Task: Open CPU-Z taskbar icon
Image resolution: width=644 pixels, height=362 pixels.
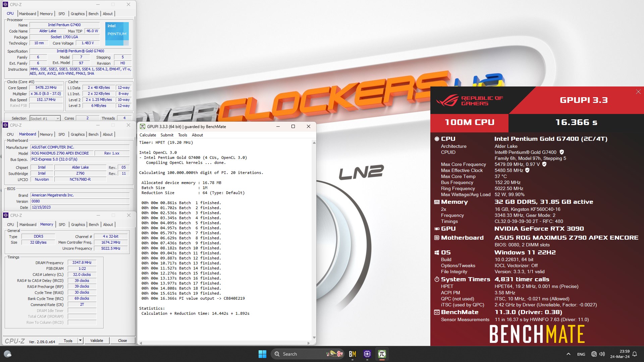Action: [x=367, y=354]
